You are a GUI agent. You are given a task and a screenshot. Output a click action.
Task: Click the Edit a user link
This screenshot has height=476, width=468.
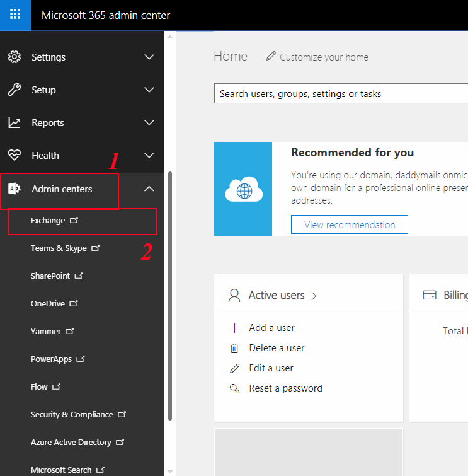pyautogui.click(x=271, y=368)
